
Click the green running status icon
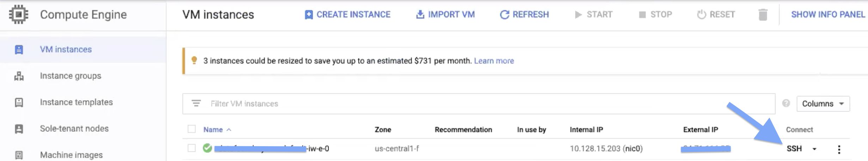tap(207, 148)
